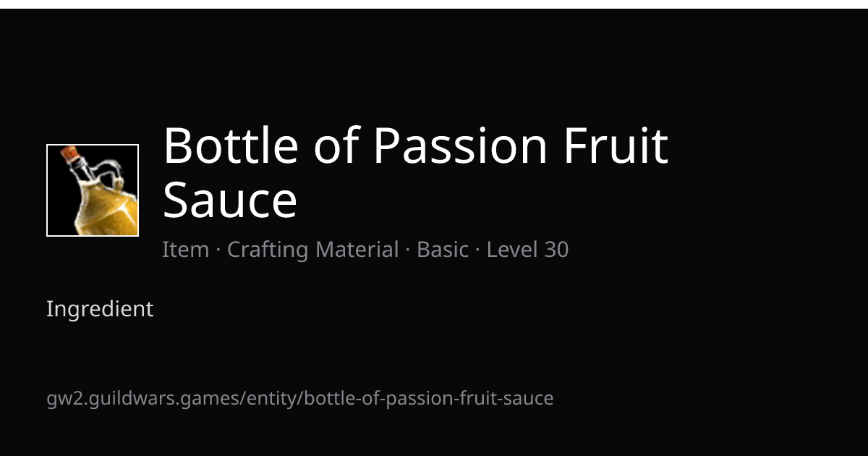Click the "Basic" rarity label
This screenshot has height=456, width=868.
tap(443, 250)
